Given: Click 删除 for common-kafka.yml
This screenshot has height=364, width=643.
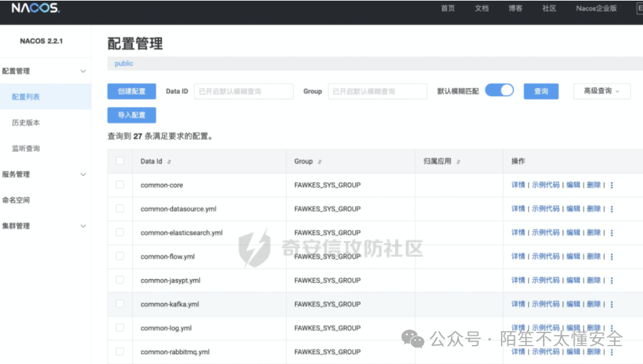Looking at the screenshot, I should (x=594, y=304).
